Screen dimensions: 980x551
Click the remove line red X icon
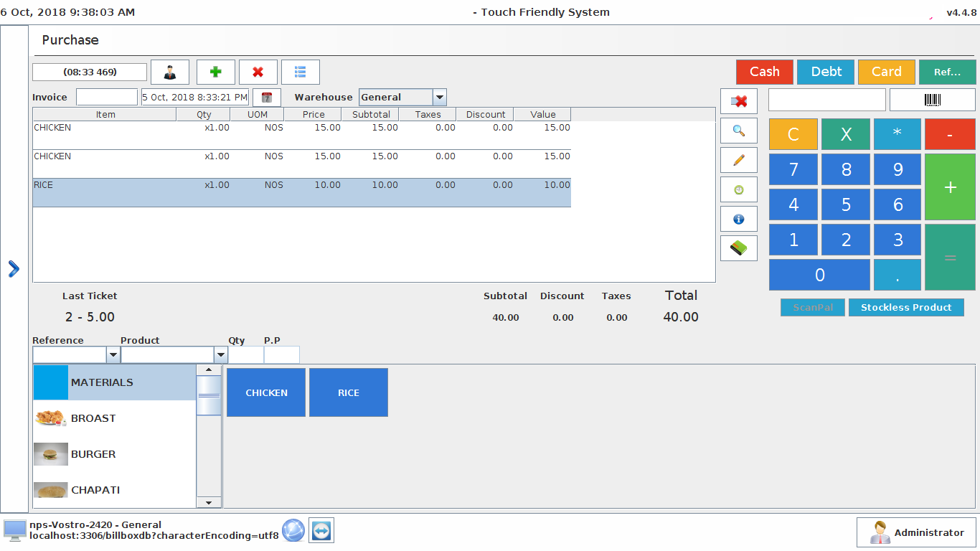tap(738, 102)
